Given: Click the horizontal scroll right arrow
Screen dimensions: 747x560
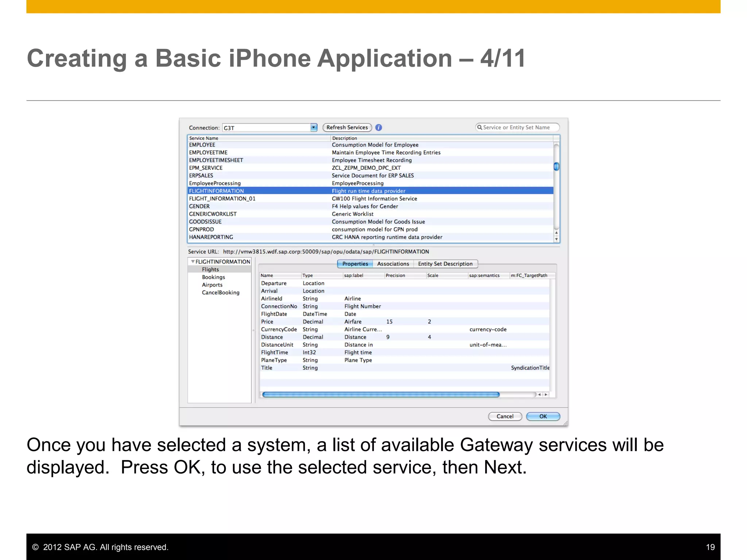Looking at the screenshot, I should click(546, 394).
